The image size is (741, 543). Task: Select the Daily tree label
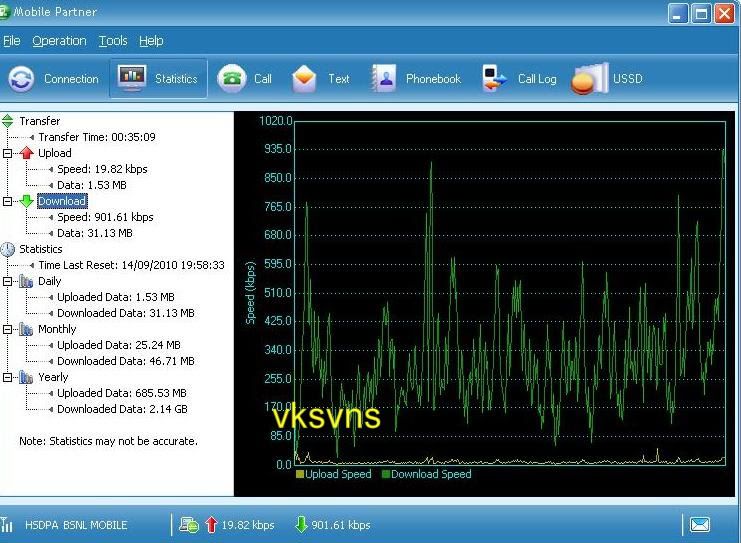50,281
